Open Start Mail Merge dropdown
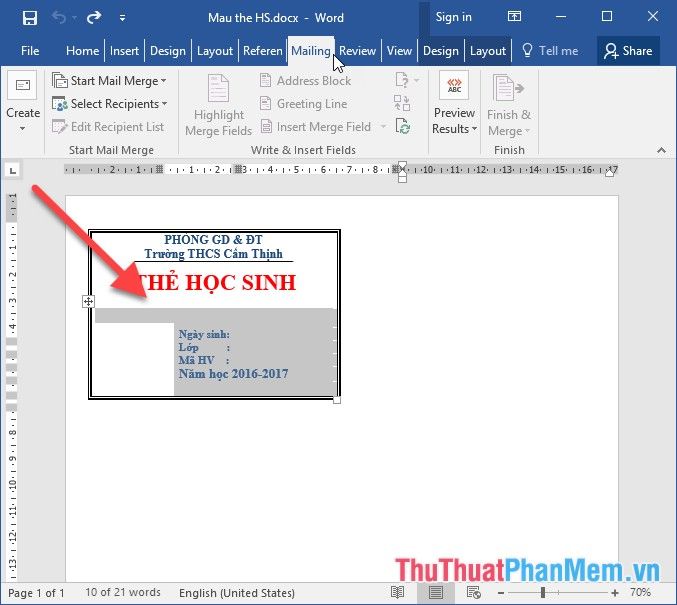 point(109,81)
